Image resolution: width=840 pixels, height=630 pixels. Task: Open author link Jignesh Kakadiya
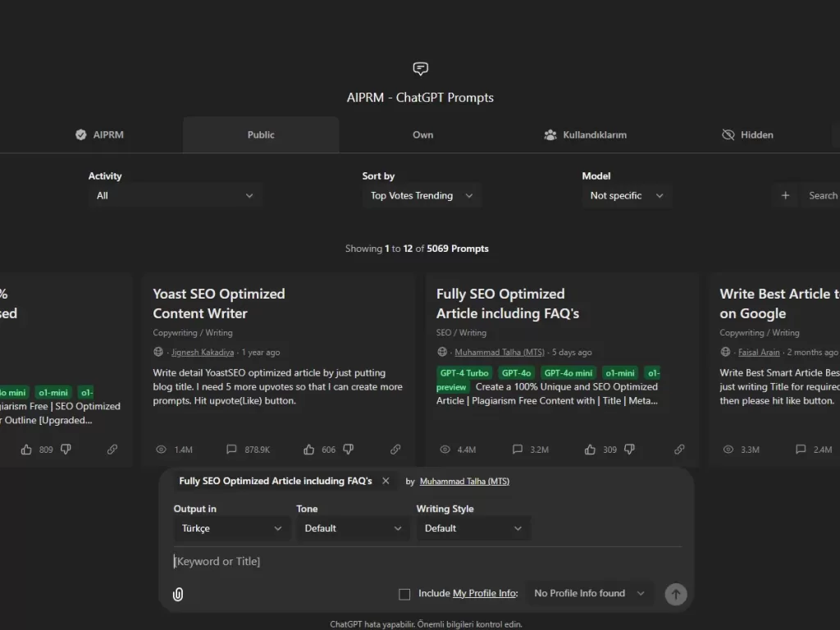[x=203, y=353]
